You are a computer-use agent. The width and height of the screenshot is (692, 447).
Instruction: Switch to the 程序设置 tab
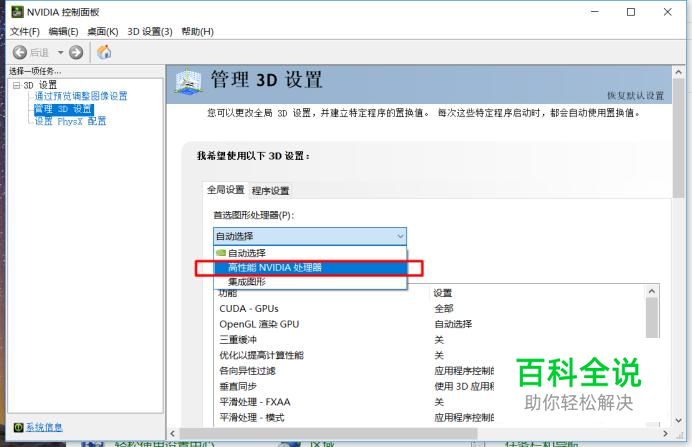click(271, 191)
